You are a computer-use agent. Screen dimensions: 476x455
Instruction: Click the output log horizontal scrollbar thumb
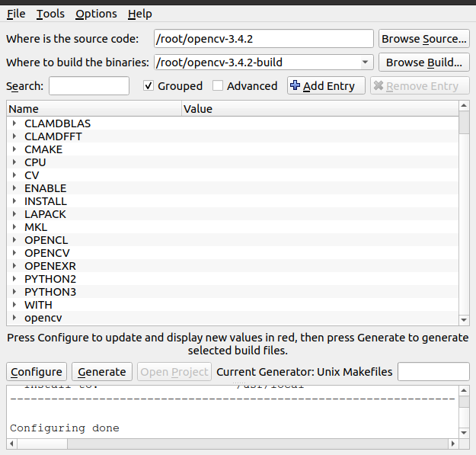click(42, 444)
